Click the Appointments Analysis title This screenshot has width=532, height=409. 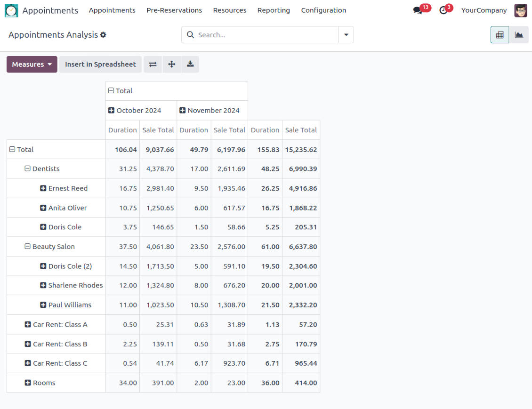53,34
